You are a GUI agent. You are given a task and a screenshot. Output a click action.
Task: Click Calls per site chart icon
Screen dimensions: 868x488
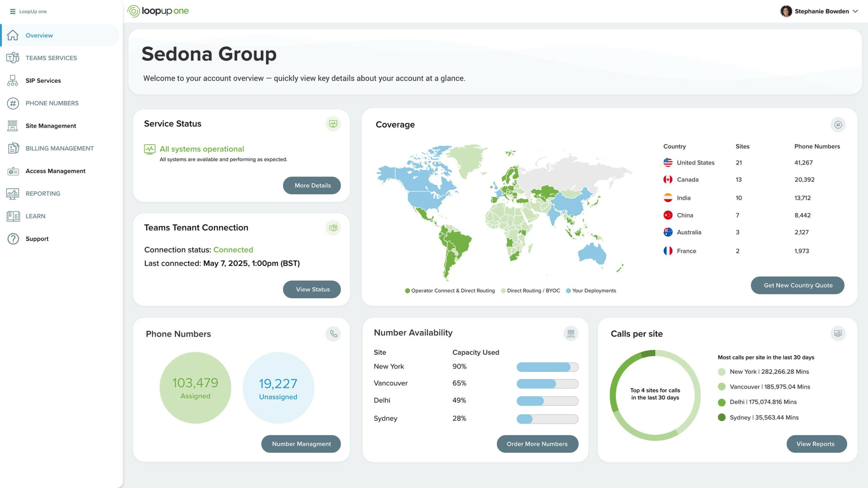pos(838,333)
